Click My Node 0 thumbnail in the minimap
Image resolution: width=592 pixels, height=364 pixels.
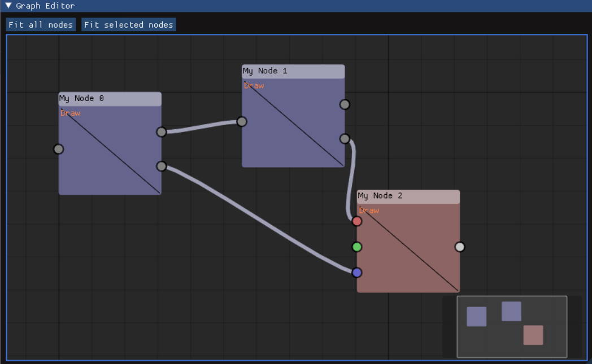(476, 317)
